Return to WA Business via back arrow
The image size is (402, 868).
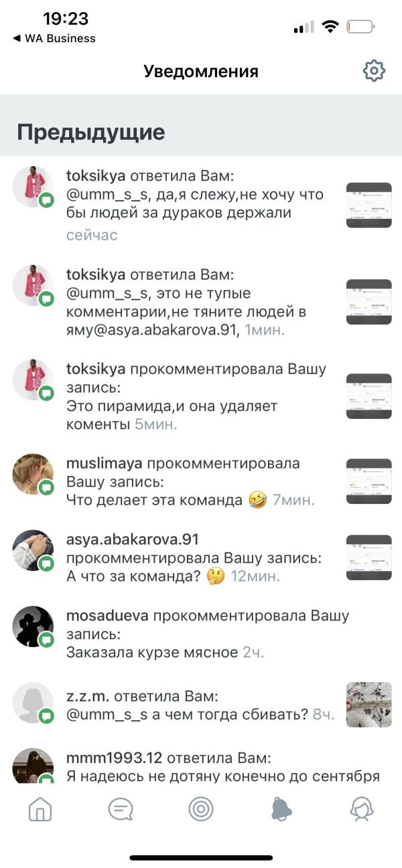[54, 38]
